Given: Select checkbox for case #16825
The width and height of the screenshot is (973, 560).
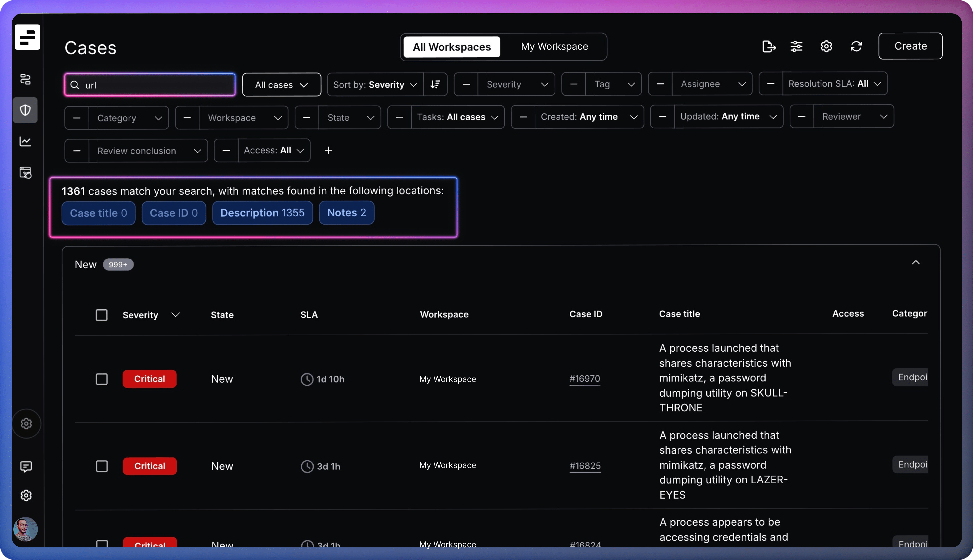Looking at the screenshot, I should point(102,466).
